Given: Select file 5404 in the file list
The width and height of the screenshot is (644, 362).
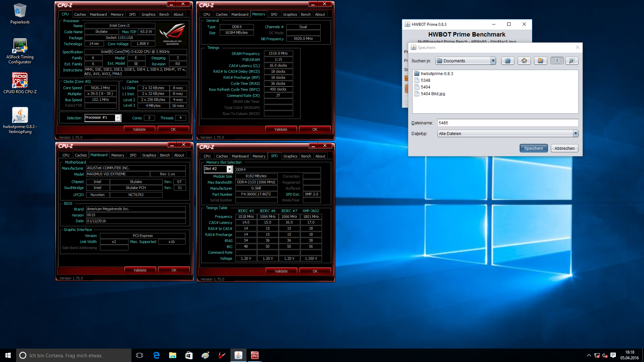Looking at the screenshot, I should (x=422, y=87).
